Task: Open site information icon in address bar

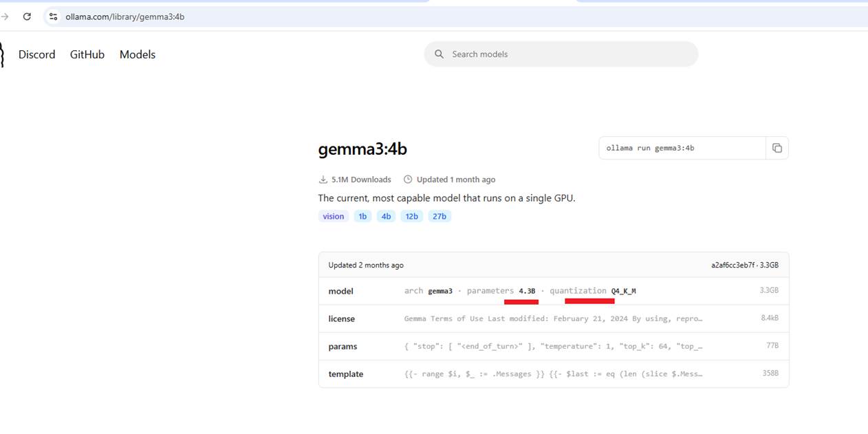Action: click(53, 17)
